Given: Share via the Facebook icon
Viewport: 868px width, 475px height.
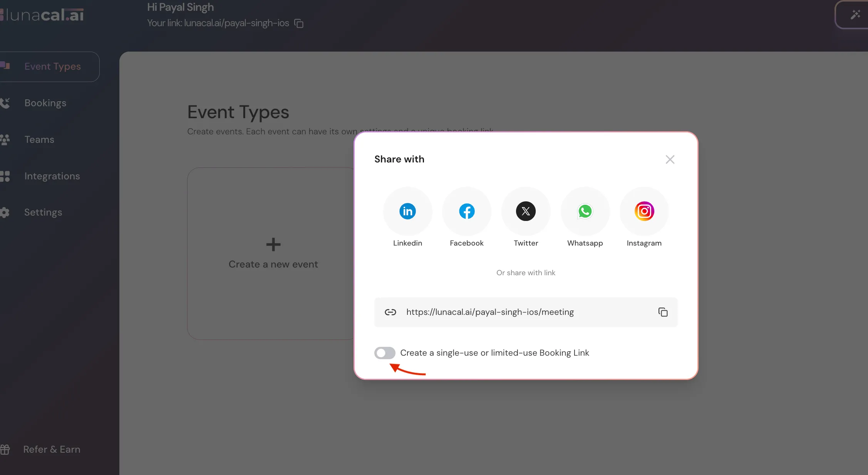Looking at the screenshot, I should point(467,211).
